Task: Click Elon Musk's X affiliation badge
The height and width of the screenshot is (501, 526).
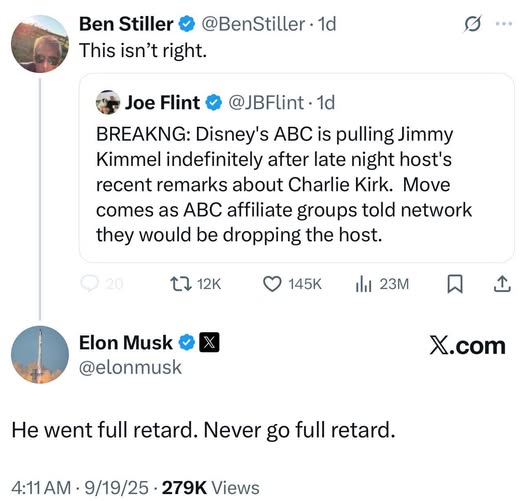Action: [x=209, y=342]
